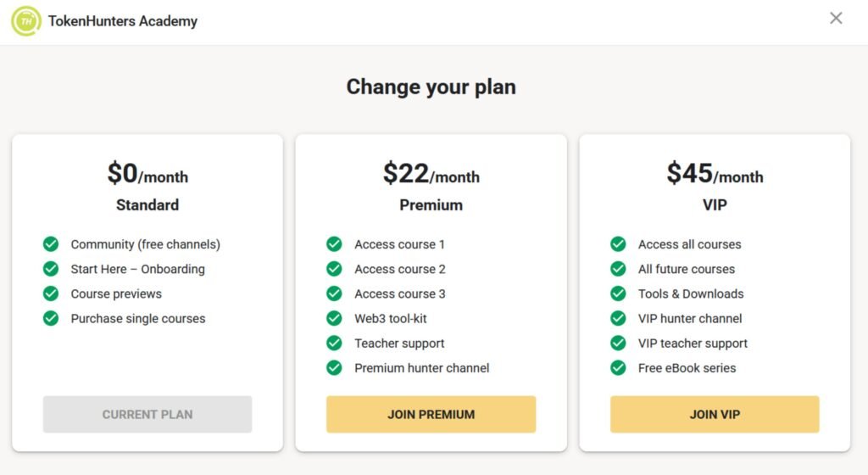The image size is (868, 475).
Task: Click the Tools & Downloads feature text
Action: (691, 294)
